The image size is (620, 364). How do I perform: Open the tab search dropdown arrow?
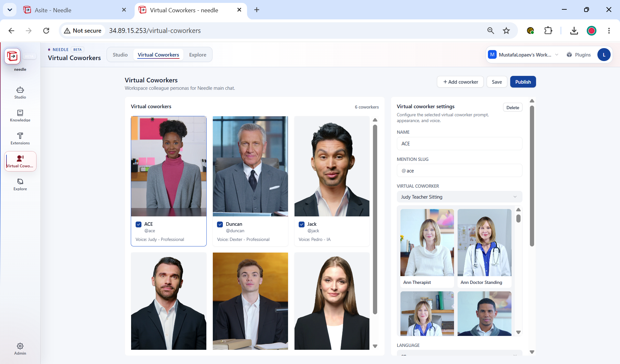[10, 10]
